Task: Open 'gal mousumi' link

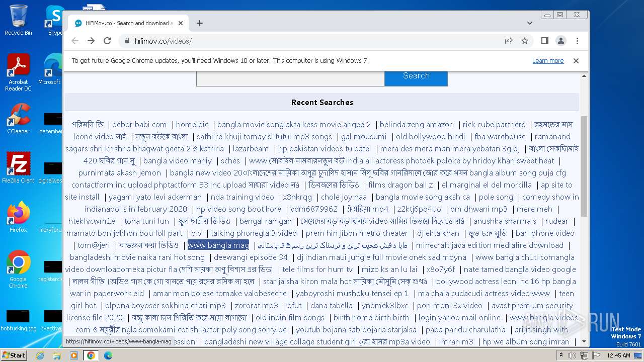Action: pyautogui.click(x=364, y=137)
